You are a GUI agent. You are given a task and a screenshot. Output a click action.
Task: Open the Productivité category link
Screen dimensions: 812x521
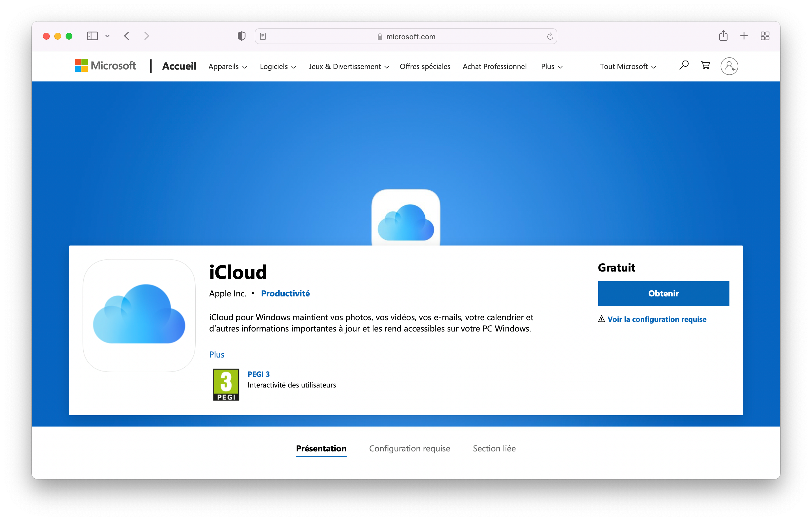(285, 293)
